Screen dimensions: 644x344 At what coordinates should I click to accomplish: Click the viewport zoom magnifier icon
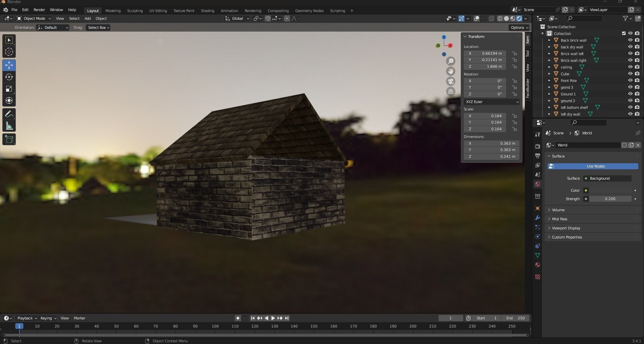[451, 61]
